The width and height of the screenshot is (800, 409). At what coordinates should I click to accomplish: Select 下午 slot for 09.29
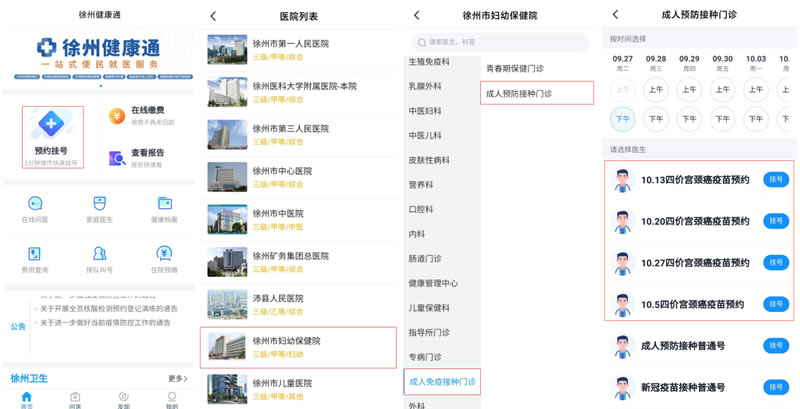689,119
